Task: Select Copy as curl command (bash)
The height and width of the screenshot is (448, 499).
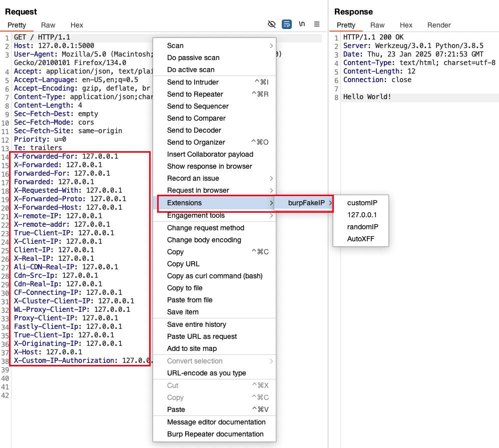Action: pos(215,276)
